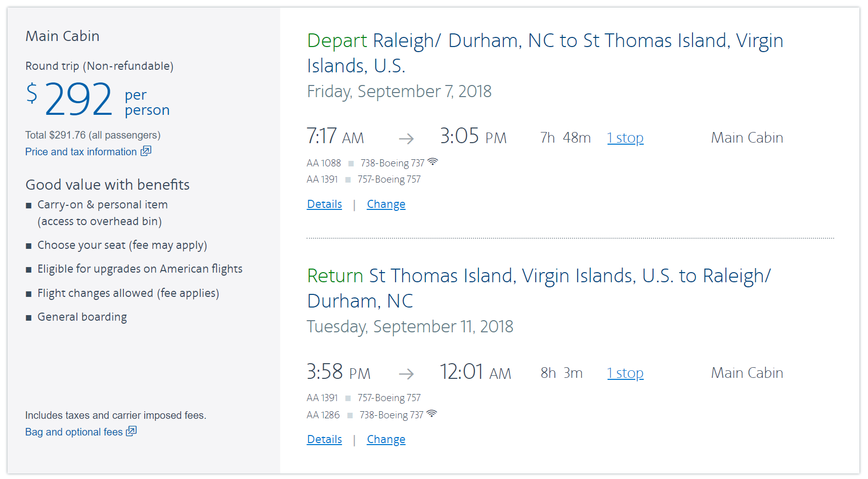
Task: Change the departing Raleigh/Durham flight
Action: click(x=386, y=204)
